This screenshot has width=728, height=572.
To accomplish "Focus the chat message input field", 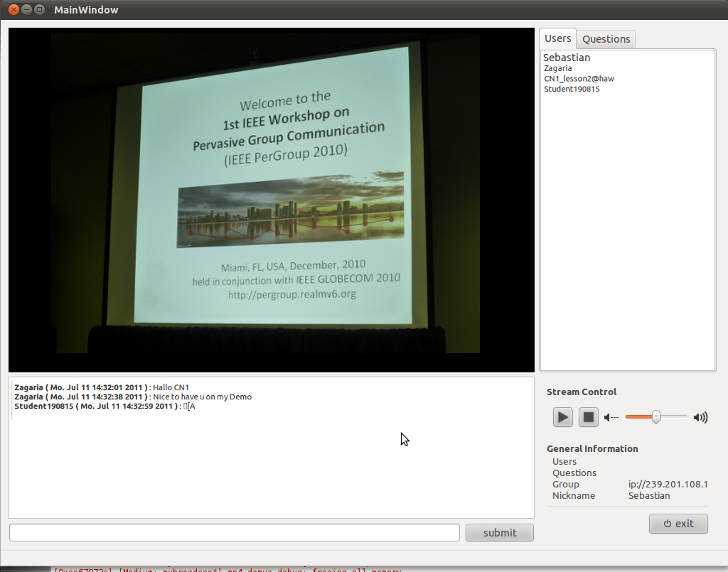I will 235,533.
